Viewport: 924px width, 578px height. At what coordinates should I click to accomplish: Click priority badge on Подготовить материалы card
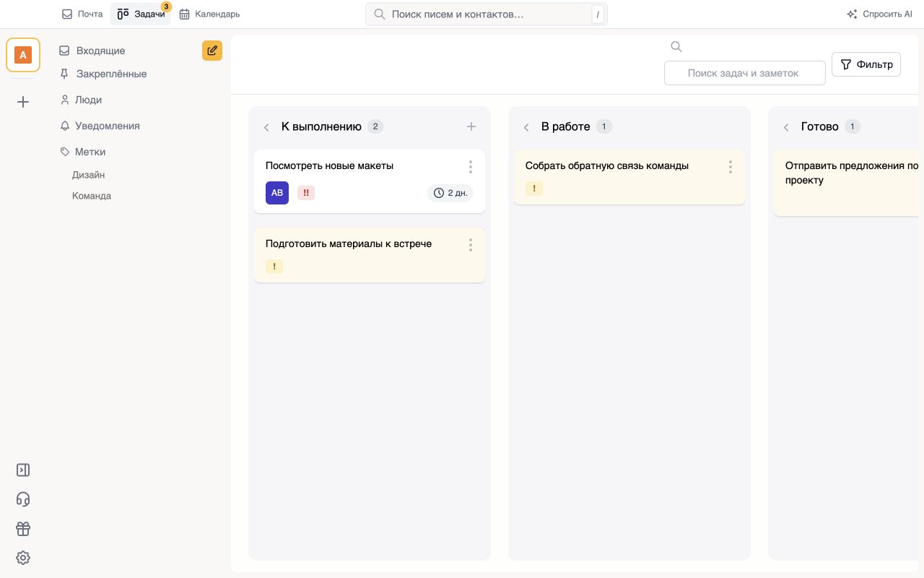[274, 267]
